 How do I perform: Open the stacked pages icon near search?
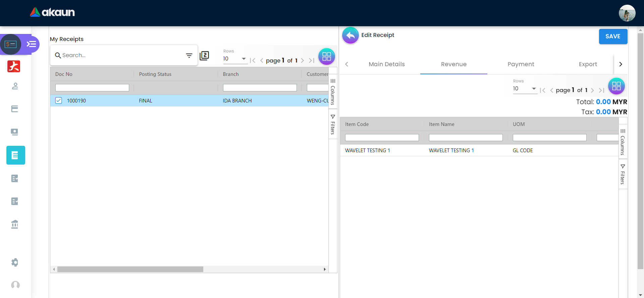(x=204, y=55)
